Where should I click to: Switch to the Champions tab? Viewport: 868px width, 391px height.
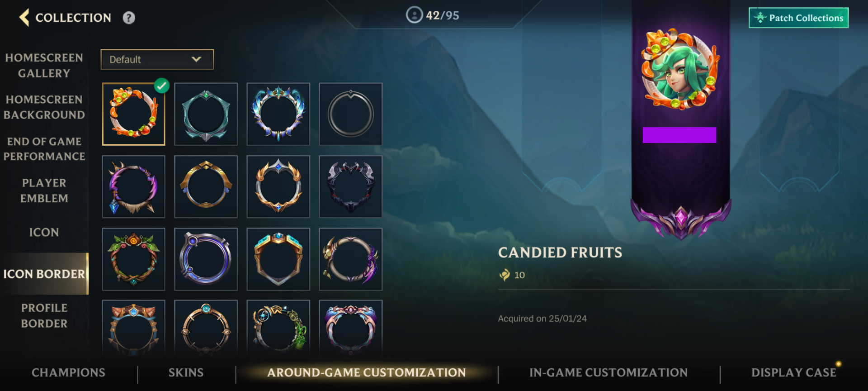pos(68,372)
